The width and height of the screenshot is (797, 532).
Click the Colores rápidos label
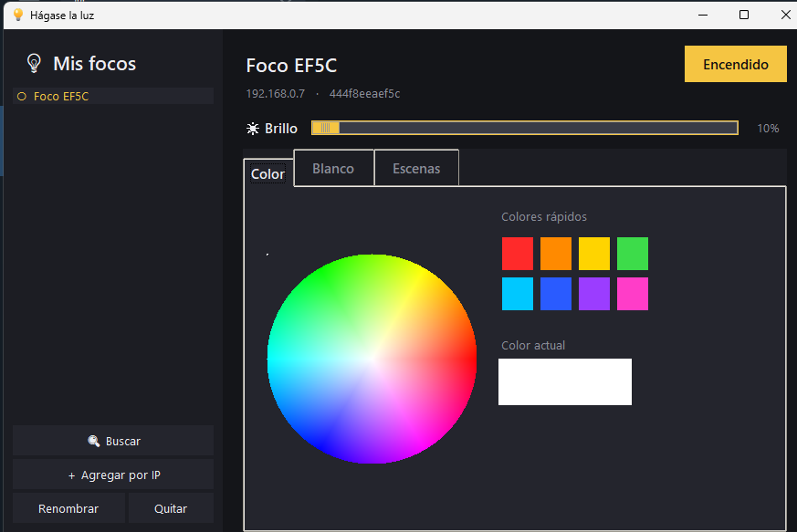pos(544,216)
